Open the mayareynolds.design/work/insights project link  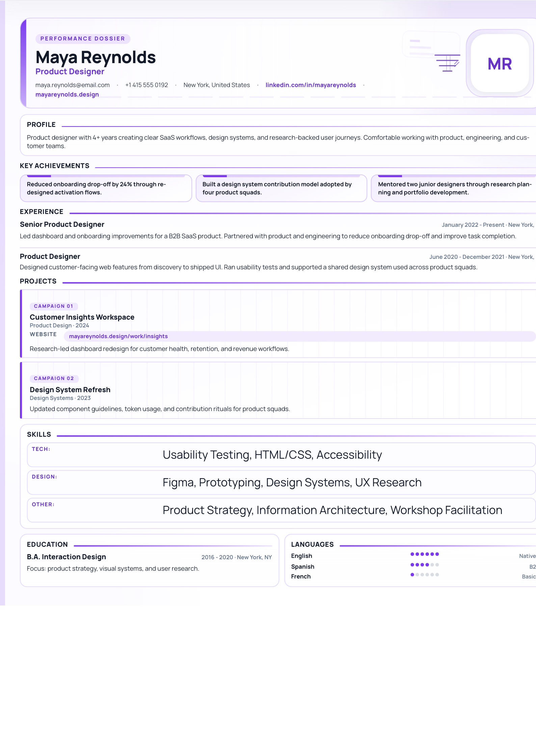tap(118, 336)
